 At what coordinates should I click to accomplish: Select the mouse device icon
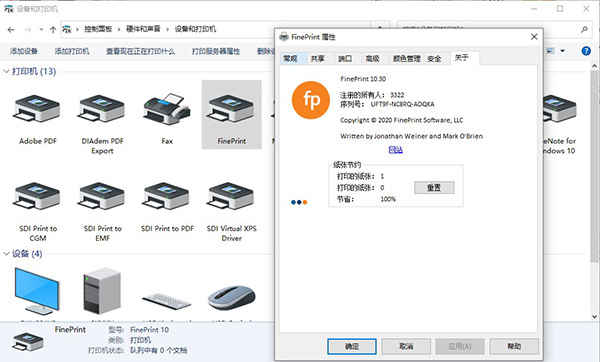pyautogui.click(x=232, y=298)
